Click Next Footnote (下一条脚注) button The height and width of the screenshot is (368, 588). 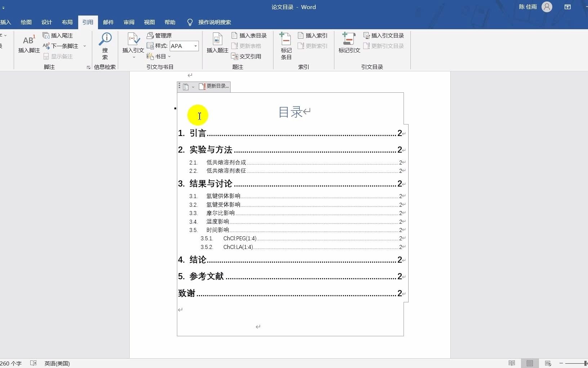coord(61,46)
